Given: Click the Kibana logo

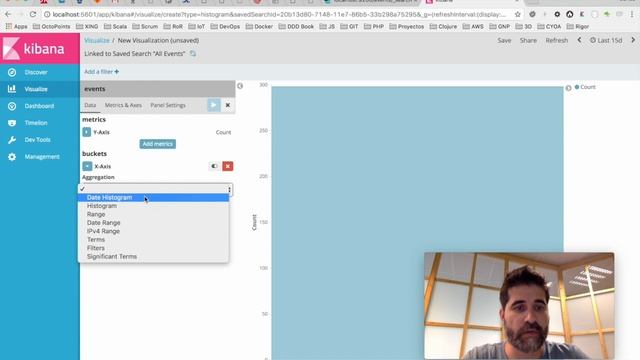Looking at the screenshot, I should click(x=40, y=49).
